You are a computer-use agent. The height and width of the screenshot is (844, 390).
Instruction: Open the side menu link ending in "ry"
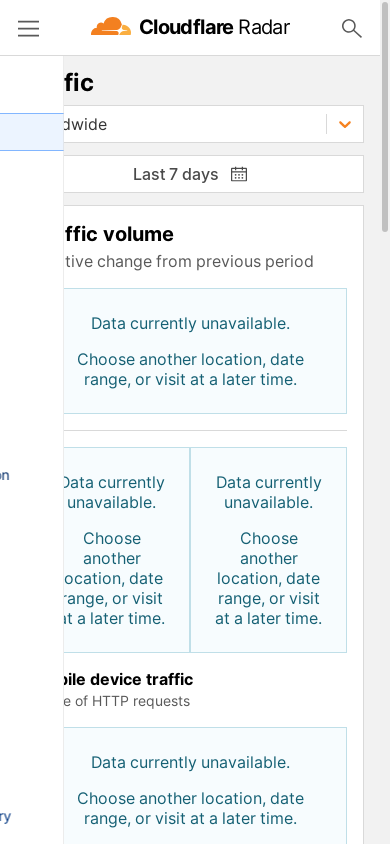click(5, 817)
